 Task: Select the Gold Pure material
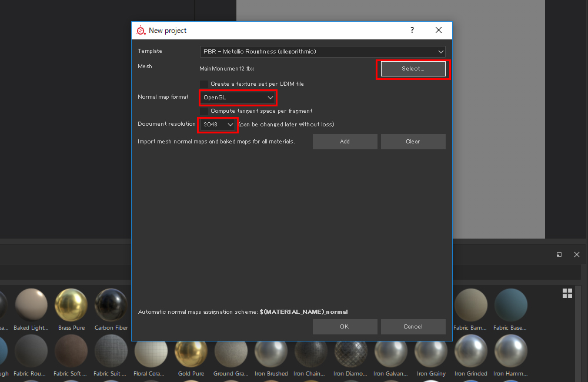coord(191,354)
